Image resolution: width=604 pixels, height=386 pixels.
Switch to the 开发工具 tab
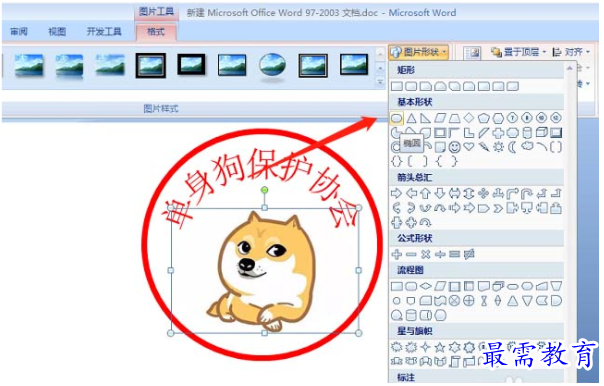[x=104, y=32]
